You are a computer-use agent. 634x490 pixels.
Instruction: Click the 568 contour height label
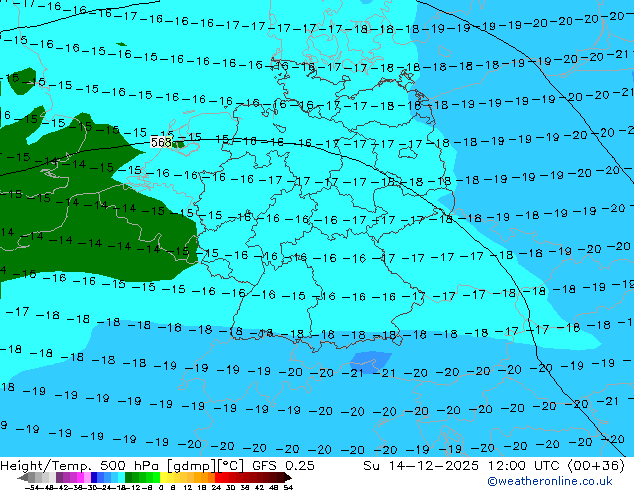(x=161, y=142)
